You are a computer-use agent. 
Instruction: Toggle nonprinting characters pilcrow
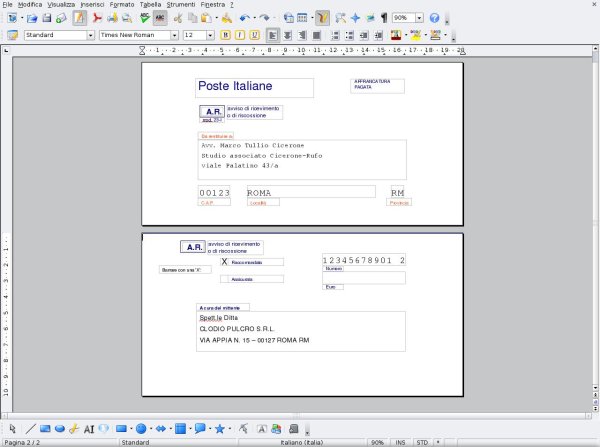[384, 18]
